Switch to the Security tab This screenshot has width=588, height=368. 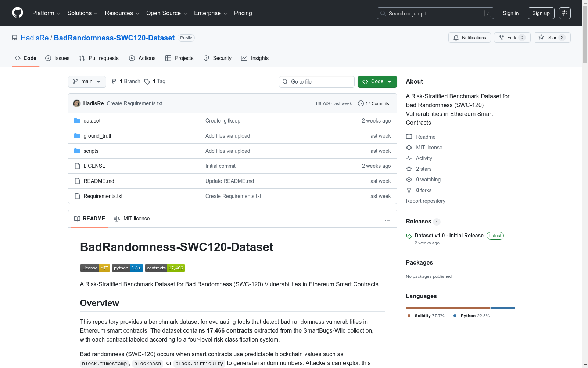(218, 58)
